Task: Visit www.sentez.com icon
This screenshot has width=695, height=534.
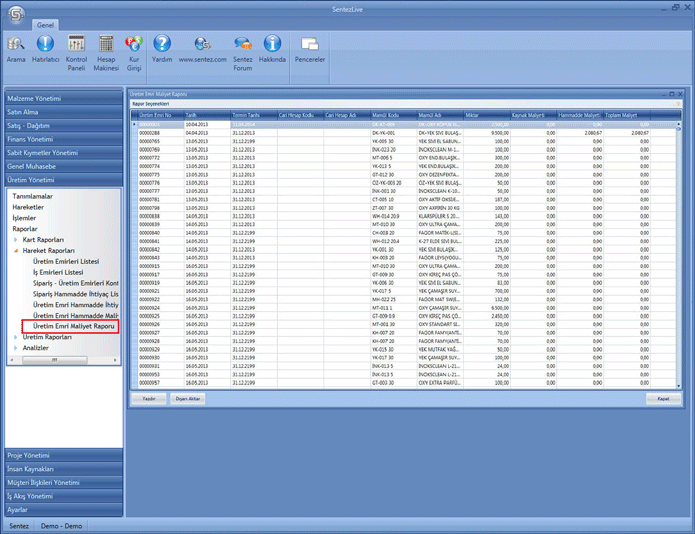Action: tap(203, 50)
